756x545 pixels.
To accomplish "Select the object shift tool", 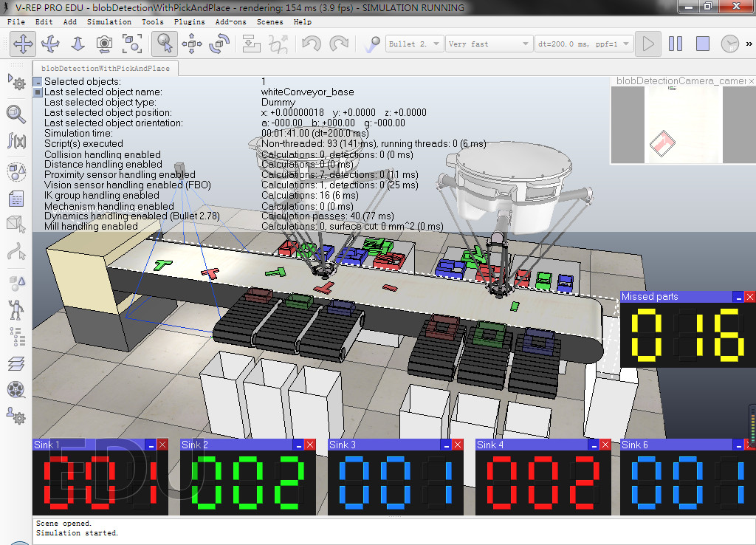I will coord(191,44).
